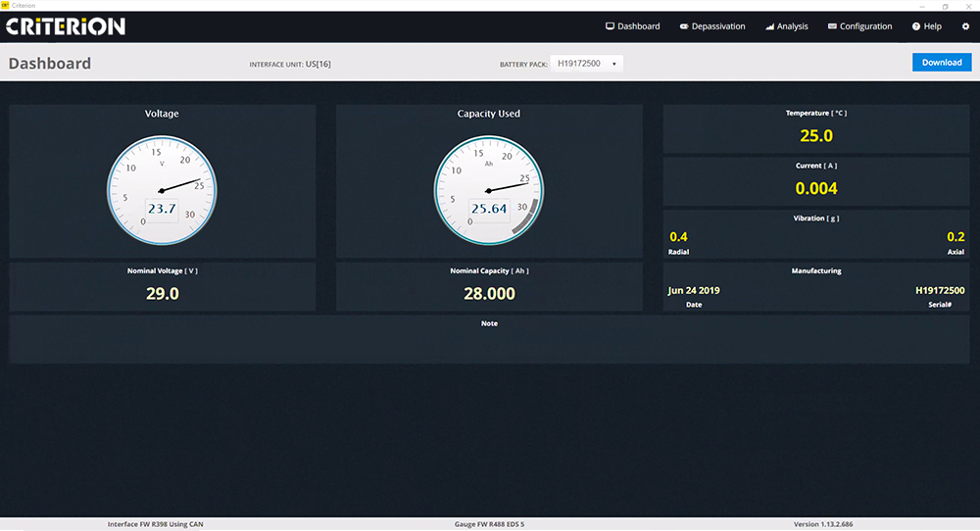Select the Nominal Capacity value 28.000
Screen dimensions: 980x531
coord(489,293)
